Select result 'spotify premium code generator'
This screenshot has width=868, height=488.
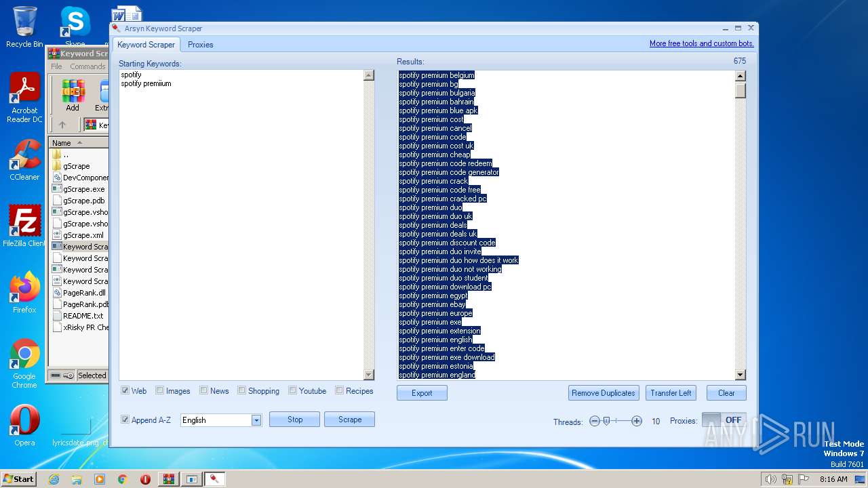pyautogui.click(x=449, y=172)
